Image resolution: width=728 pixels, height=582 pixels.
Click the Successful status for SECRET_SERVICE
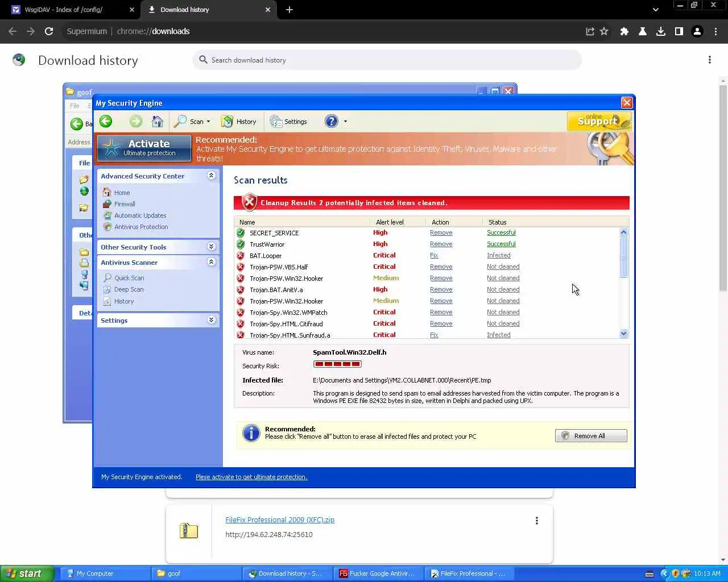click(501, 232)
